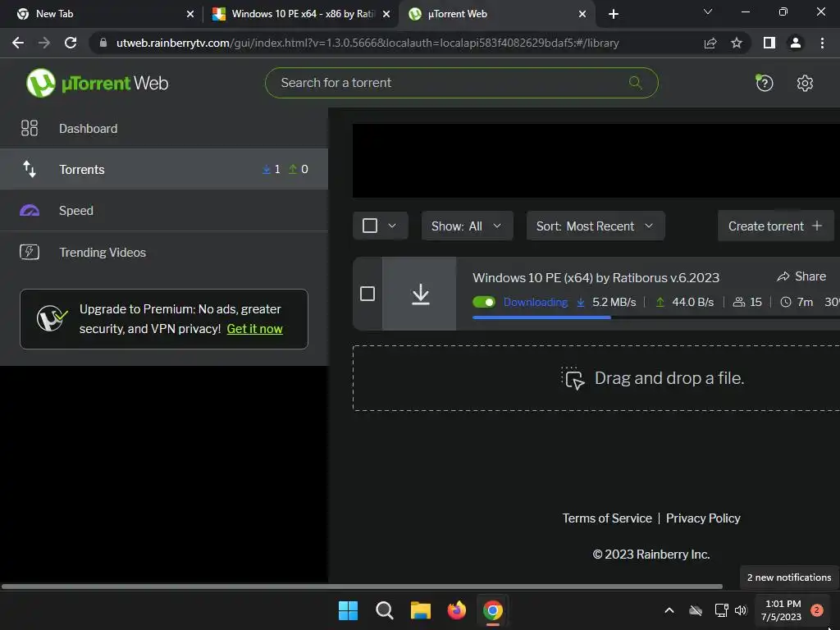
Task: Open the browser side panel icon
Action: (x=769, y=43)
